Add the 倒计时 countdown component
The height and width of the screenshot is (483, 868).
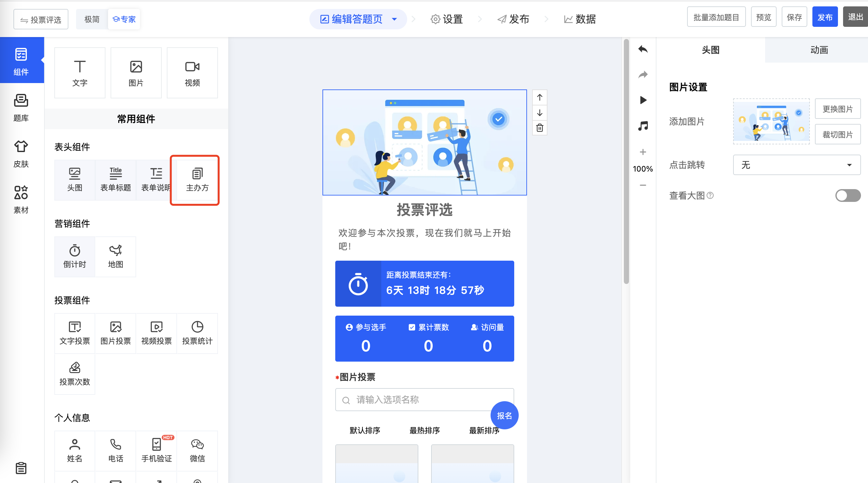point(75,257)
